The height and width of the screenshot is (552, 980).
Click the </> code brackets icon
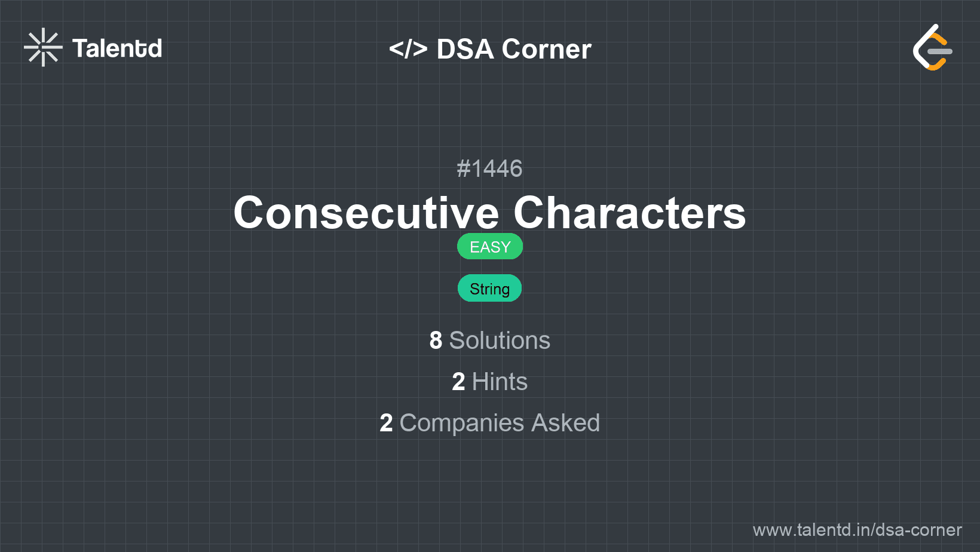pyautogui.click(x=408, y=49)
